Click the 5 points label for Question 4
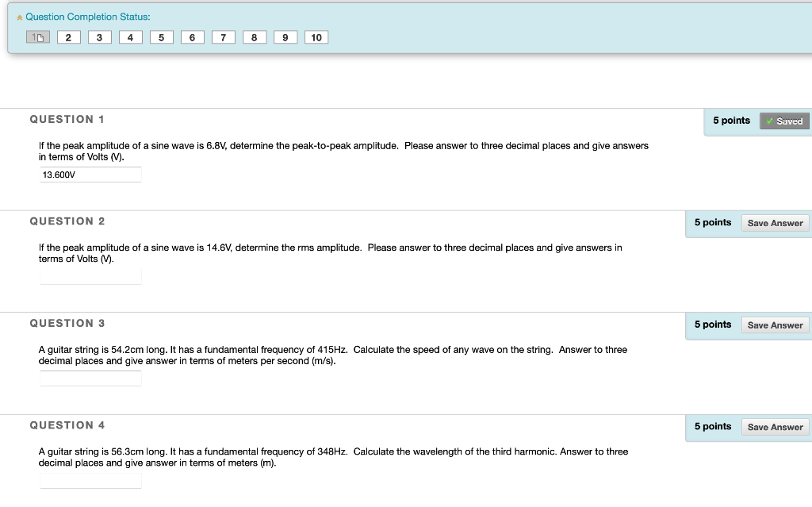Viewport: 812px width, 507px height. 713,427
